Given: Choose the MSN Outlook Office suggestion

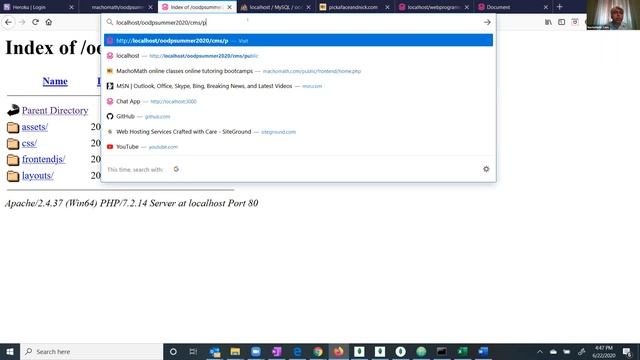Looking at the screenshot, I should (298, 86).
